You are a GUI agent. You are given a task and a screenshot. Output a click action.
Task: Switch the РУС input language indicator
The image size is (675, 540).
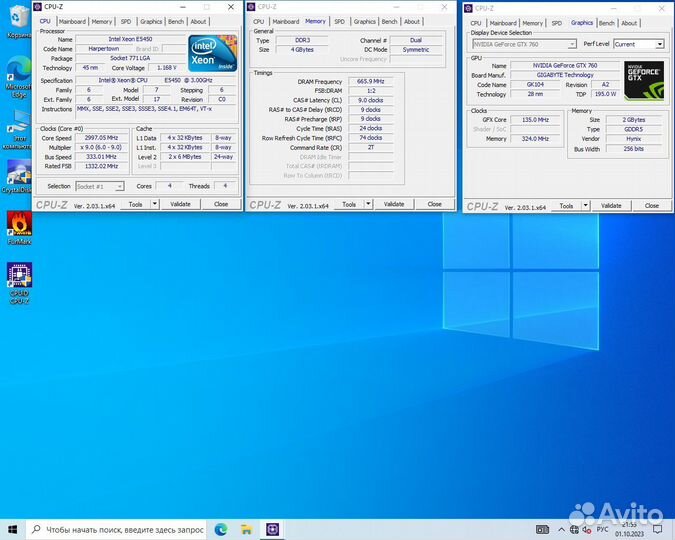[x=602, y=529]
